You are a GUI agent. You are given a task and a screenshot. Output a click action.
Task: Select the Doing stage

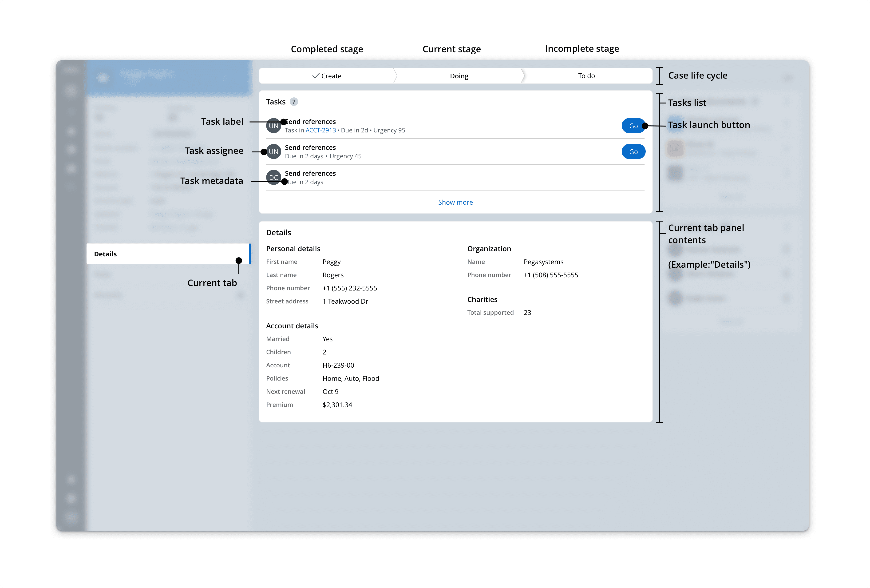point(459,76)
